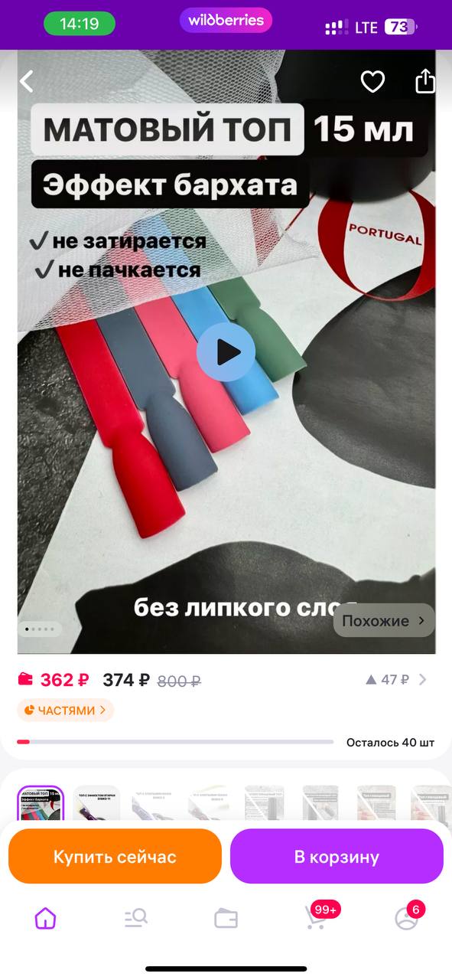Open the wallet tab icon

pyautogui.click(x=226, y=919)
